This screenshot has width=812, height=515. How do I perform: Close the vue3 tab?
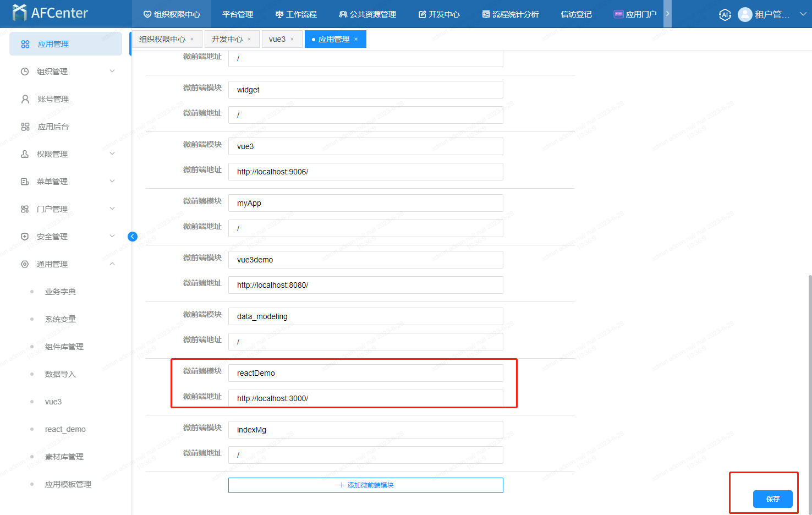click(292, 39)
